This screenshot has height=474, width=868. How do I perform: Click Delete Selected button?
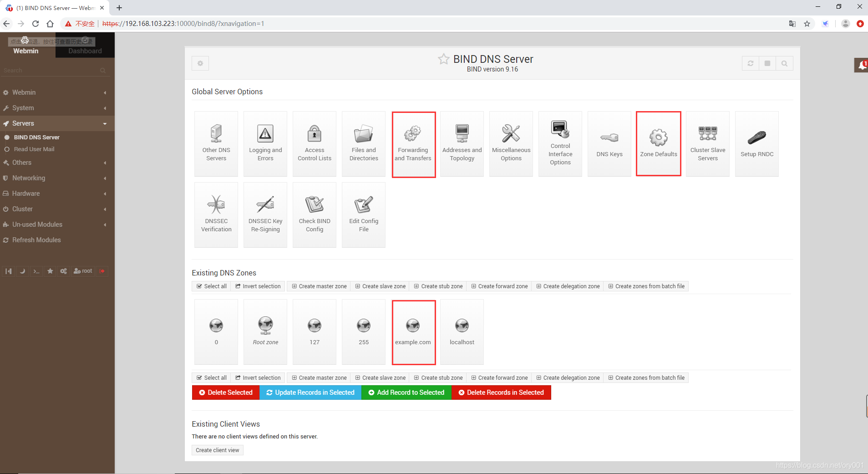(x=226, y=392)
